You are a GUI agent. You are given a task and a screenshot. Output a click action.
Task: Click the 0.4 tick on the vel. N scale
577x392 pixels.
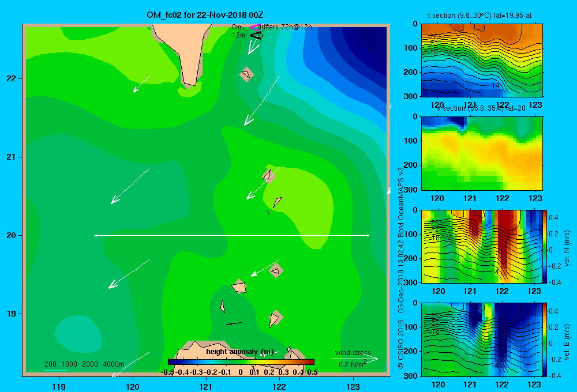pos(553,218)
